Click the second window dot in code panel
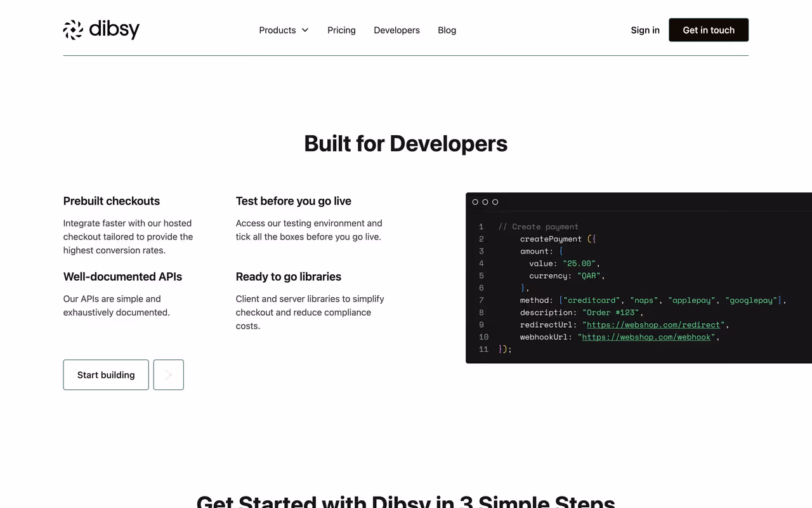The height and width of the screenshot is (508, 812). [x=485, y=202]
